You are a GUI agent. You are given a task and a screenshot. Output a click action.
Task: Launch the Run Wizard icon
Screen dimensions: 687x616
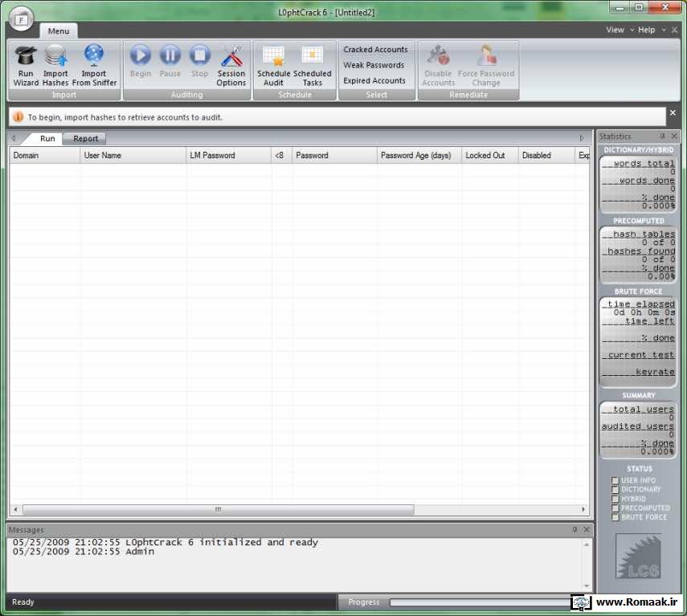point(26,66)
